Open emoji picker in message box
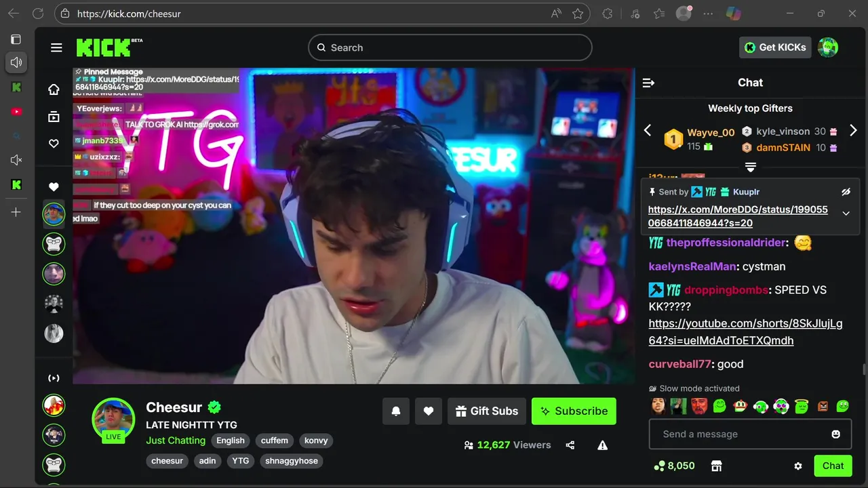868x488 pixels. point(835,434)
